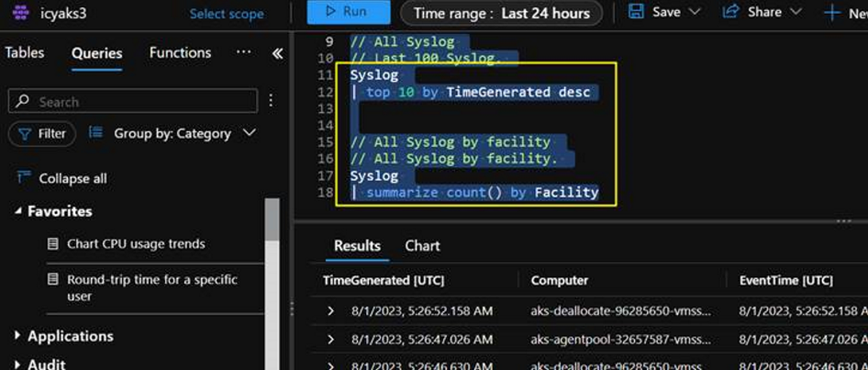Screen dimensions: 868x370
Task: Open Chart CPU usage trends query
Action: coord(136,243)
